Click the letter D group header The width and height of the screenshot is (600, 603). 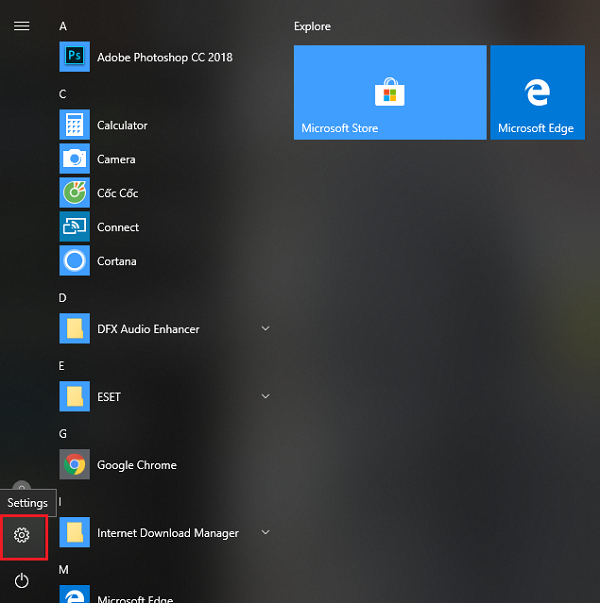point(63,298)
